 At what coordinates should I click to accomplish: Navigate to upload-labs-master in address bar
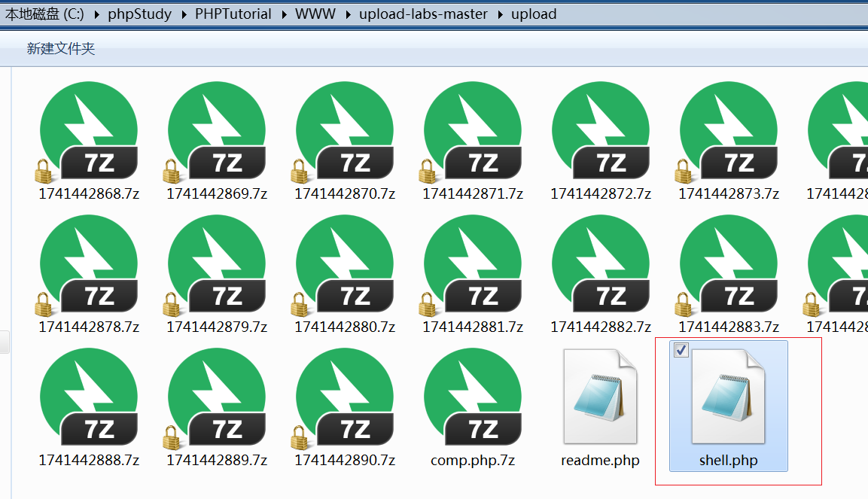tap(423, 14)
